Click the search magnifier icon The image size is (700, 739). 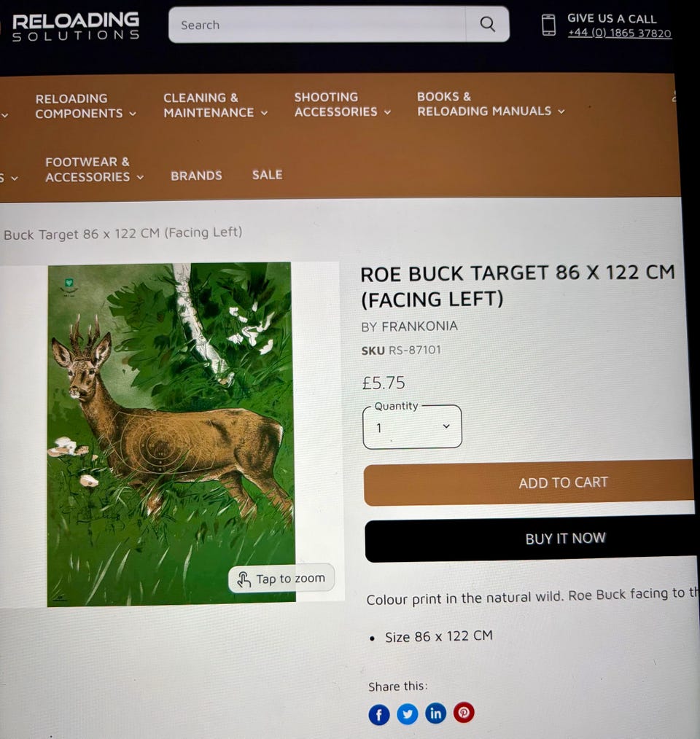[487, 24]
